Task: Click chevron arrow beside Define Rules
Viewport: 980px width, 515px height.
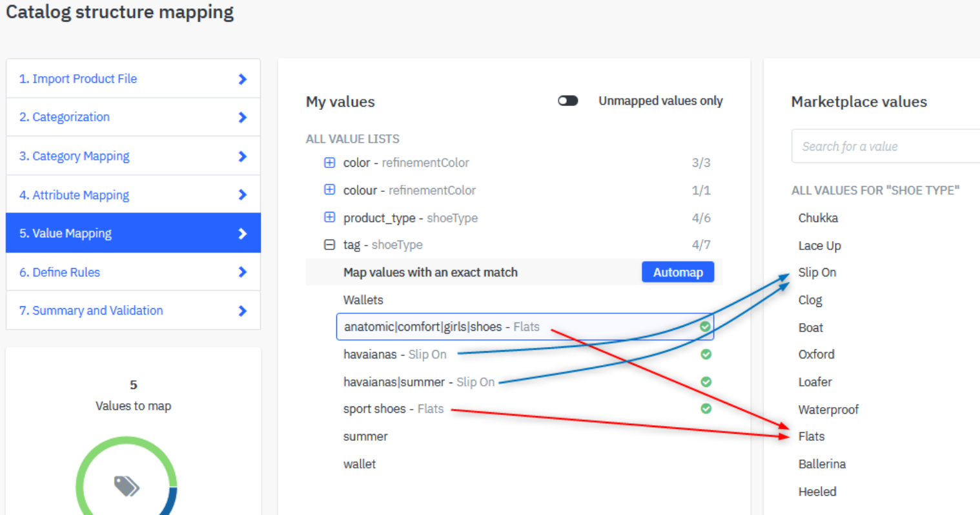Action: [243, 272]
